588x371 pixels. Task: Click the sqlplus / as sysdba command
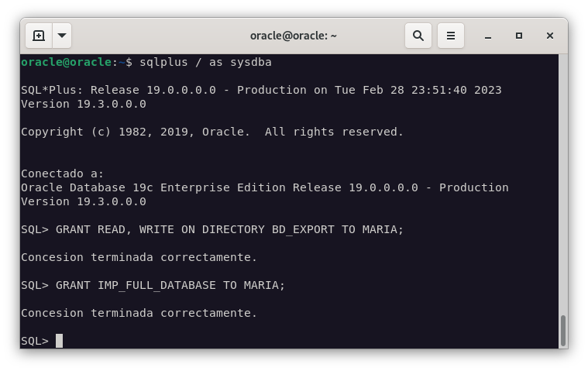coord(205,62)
